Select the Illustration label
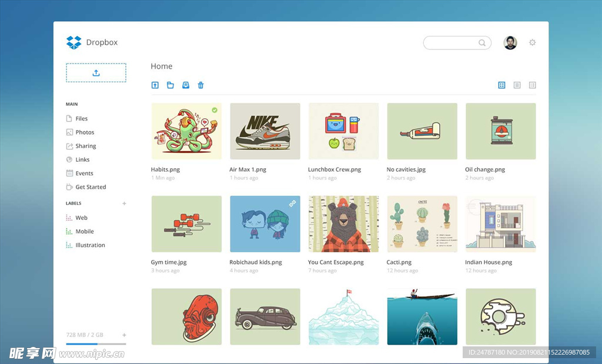602x364 pixels. [86, 245]
